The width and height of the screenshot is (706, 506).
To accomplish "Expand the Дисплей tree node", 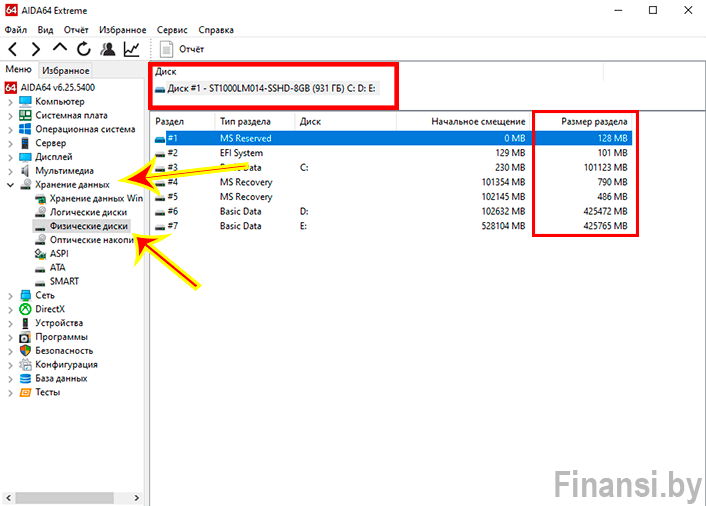I will [x=10, y=158].
